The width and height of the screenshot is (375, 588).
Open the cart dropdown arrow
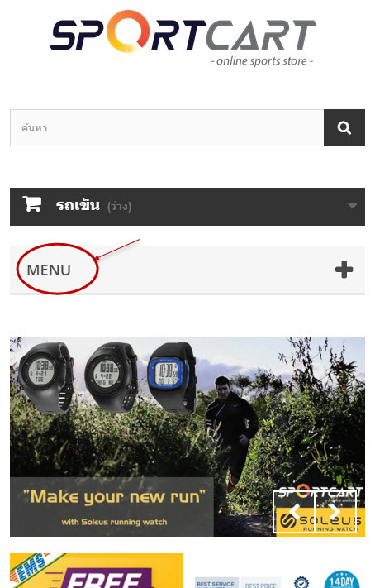click(352, 206)
